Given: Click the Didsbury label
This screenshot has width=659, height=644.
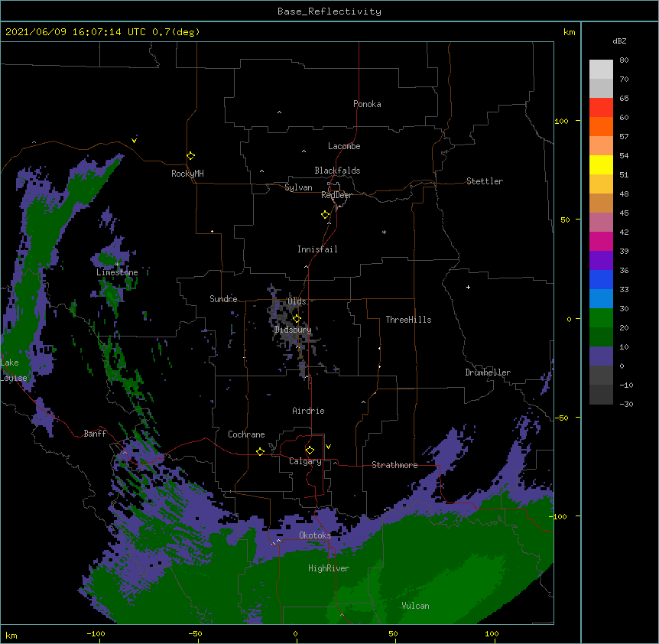Looking at the screenshot, I should click(x=293, y=330).
